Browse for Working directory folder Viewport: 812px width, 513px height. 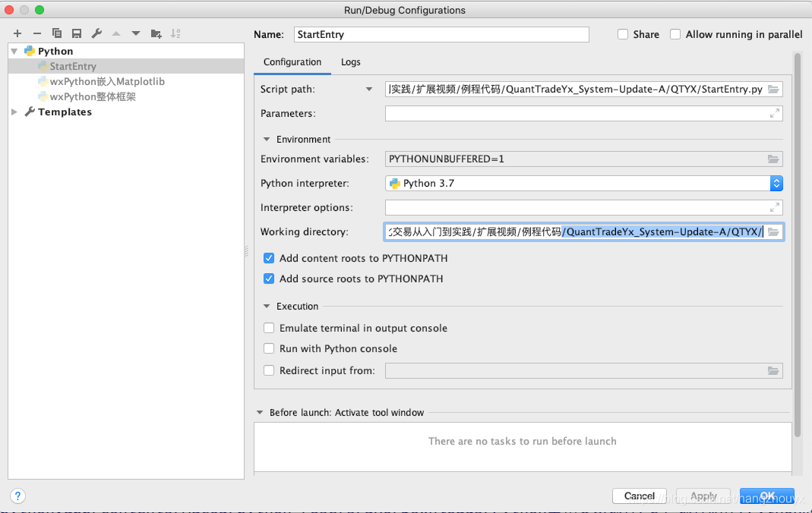[x=773, y=231]
